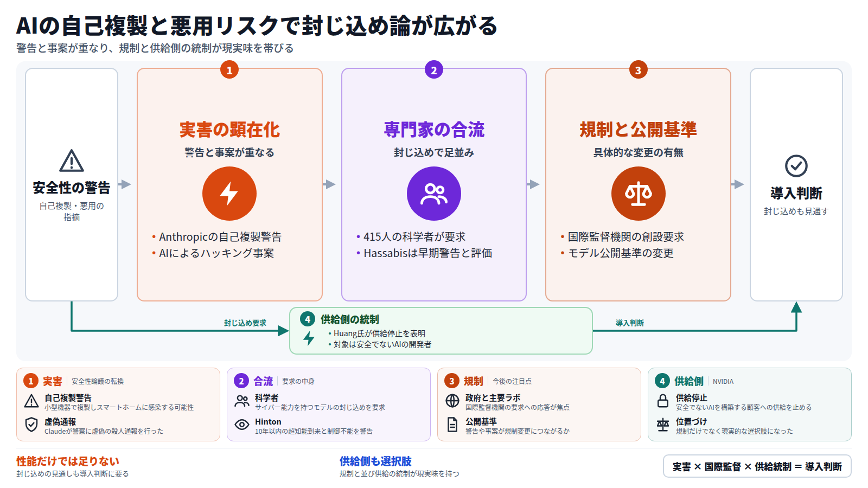Click the 規制 legend card heading
Screen dimensions: 868x488
(x=473, y=381)
